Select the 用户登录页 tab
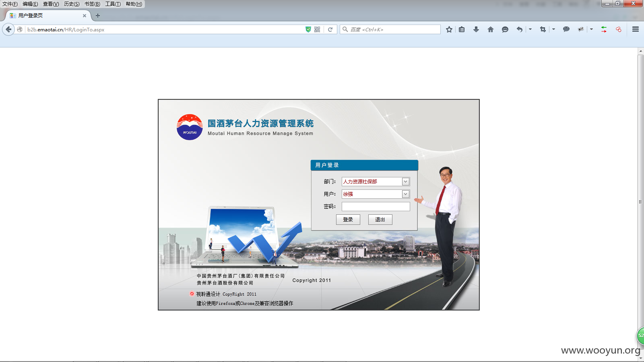This screenshot has width=644, height=362. pos(47,16)
